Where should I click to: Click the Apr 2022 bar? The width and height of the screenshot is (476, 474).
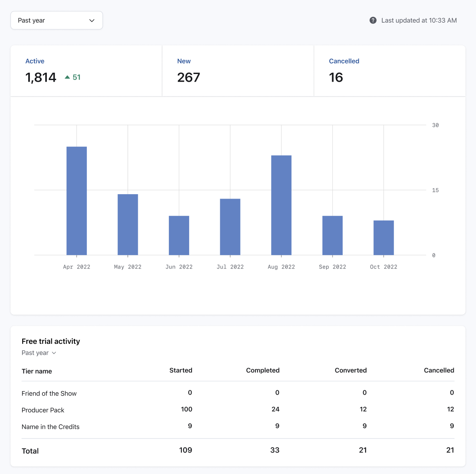point(76,201)
